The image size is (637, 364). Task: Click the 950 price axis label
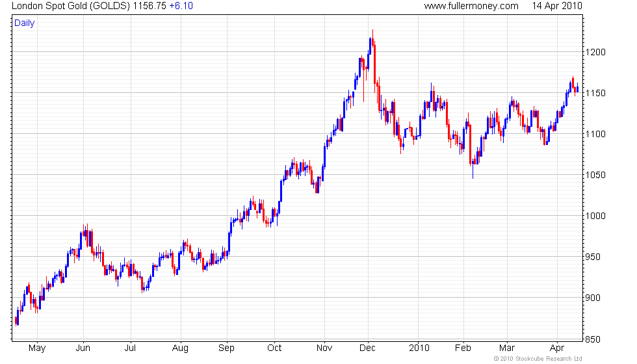tap(593, 257)
